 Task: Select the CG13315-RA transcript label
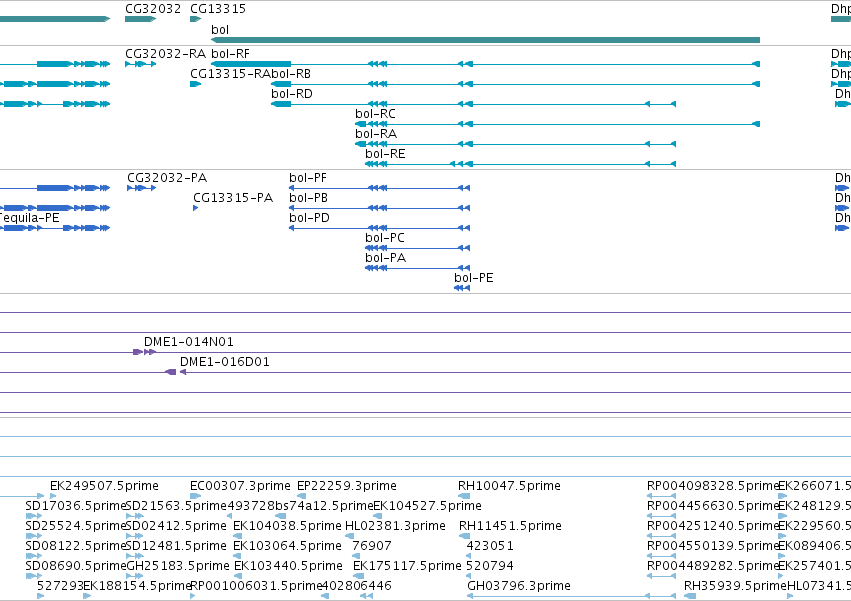coord(230,74)
